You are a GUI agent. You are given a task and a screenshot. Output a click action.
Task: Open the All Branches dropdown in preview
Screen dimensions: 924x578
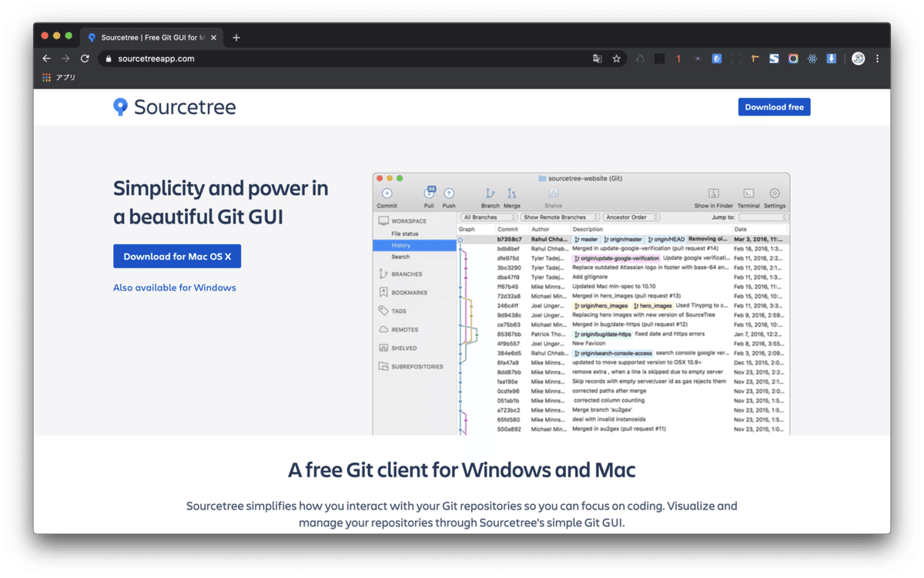(x=488, y=217)
